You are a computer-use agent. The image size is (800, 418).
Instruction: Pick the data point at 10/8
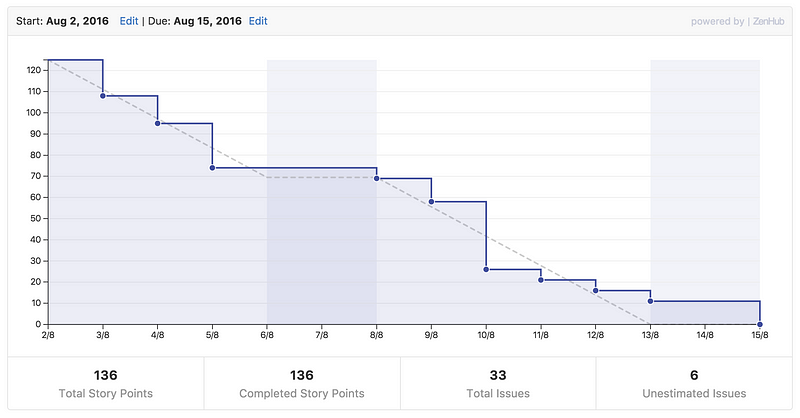pyautogui.click(x=486, y=270)
